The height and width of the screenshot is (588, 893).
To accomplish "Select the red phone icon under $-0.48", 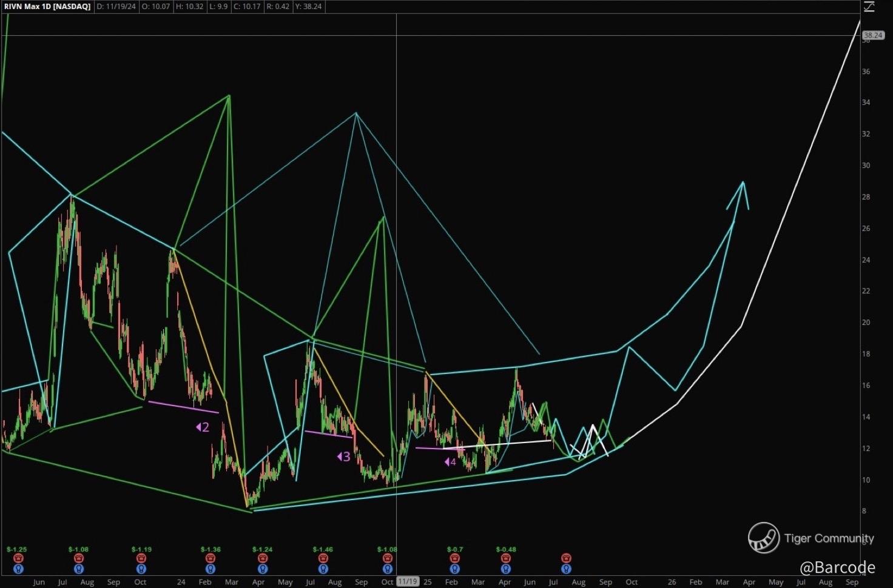I will (506, 558).
